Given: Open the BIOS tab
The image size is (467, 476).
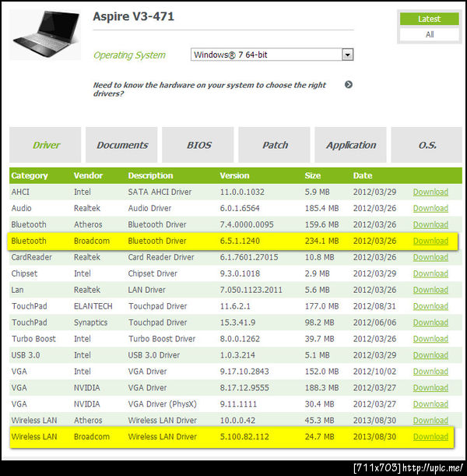Looking at the screenshot, I should coord(198,145).
